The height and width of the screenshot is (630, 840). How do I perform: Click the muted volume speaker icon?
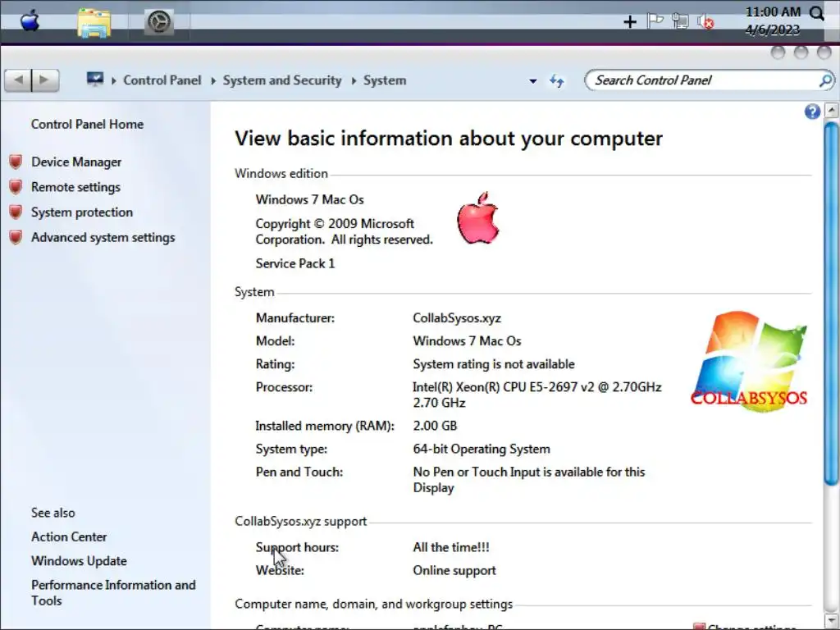coord(705,22)
